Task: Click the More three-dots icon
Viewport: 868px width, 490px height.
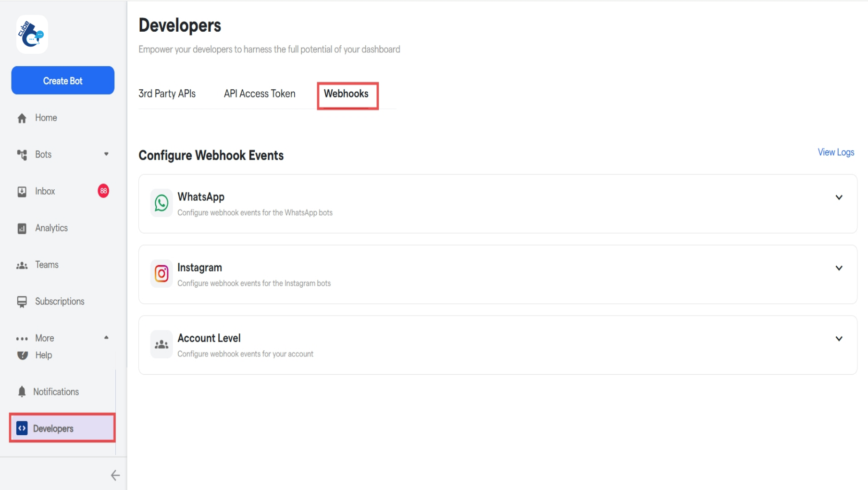Action: point(22,339)
